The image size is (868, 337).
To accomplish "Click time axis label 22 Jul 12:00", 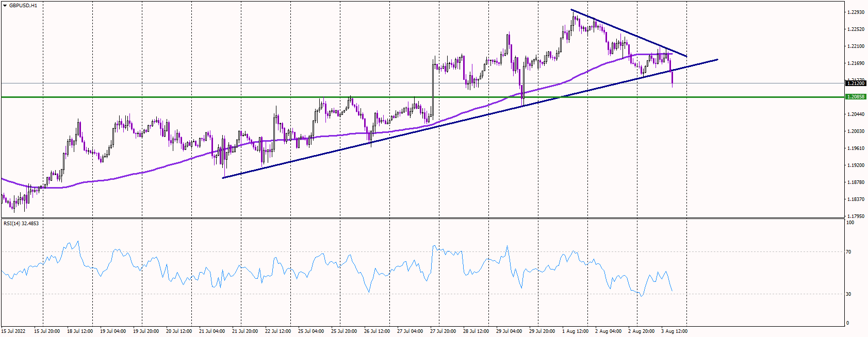I will 278,331.
